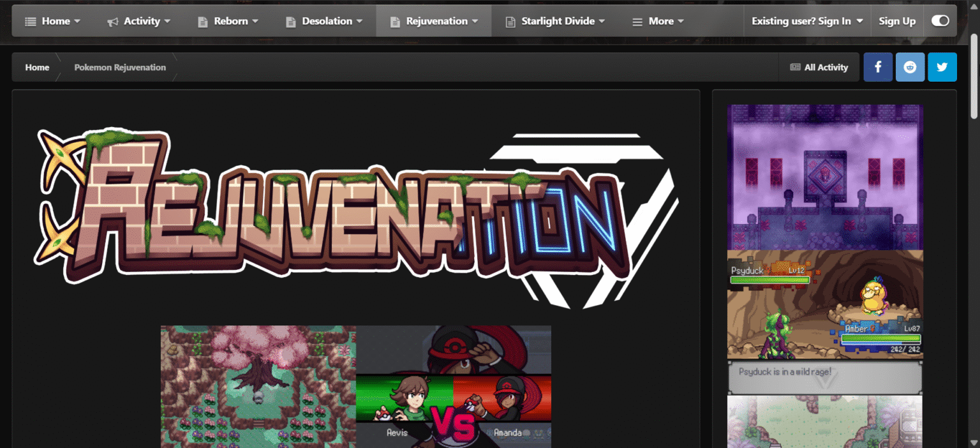Go to Home in the breadcrumb

point(37,67)
